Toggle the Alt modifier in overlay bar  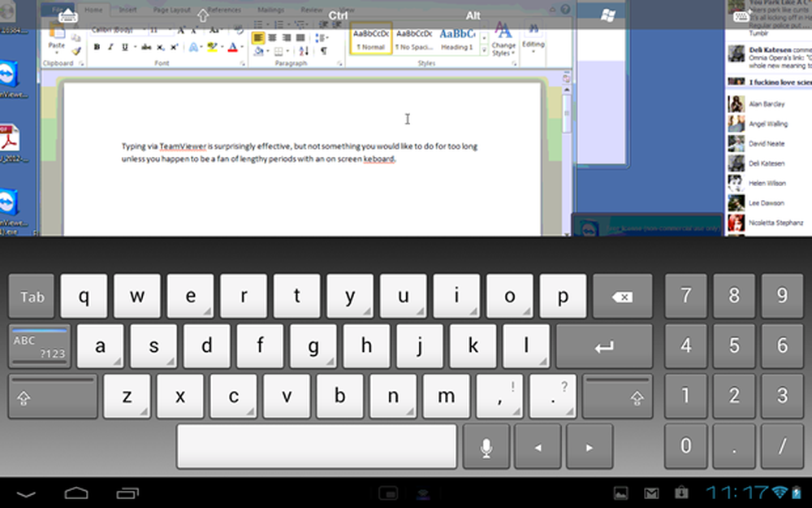[x=473, y=15]
